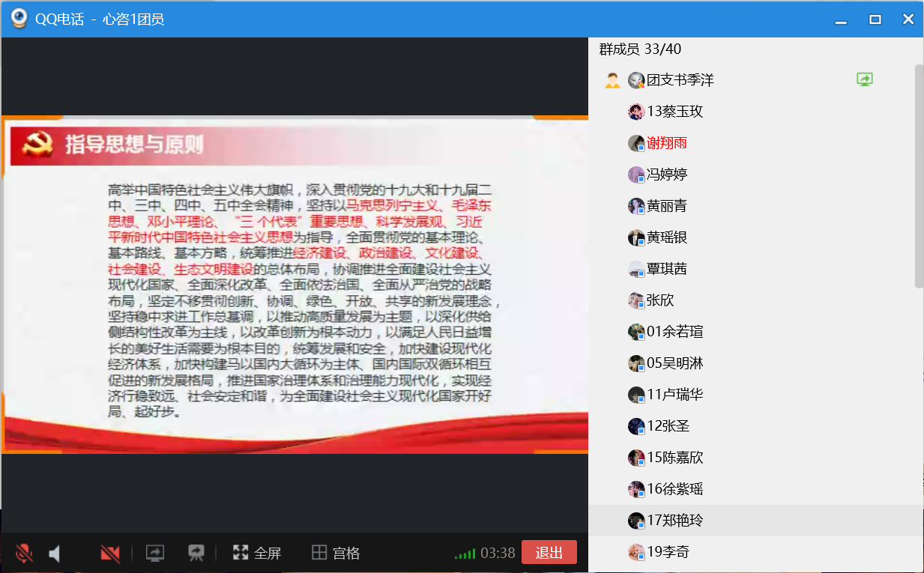Viewport: 924px width, 573px height.
Task: Click the member list vertical scrollbar
Action: click(x=919, y=176)
